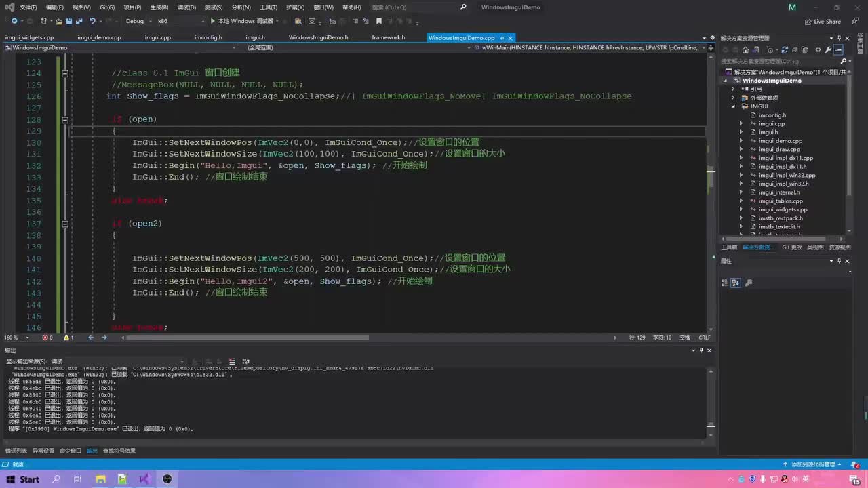Click the Visual Studio icon in the taskbar
The width and height of the screenshot is (868, 488).
click(x=144, y=479)
